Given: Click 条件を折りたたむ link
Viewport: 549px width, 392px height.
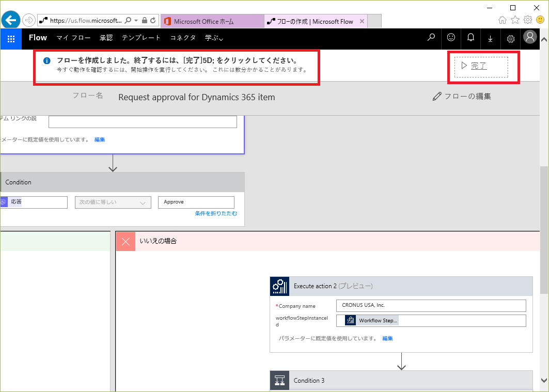Looking at the screenshot, I should pyautogui.click(x=216, y=213).
